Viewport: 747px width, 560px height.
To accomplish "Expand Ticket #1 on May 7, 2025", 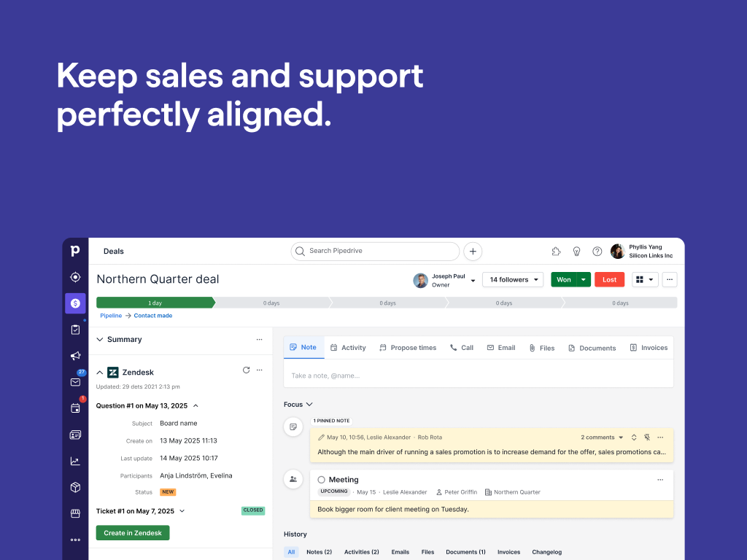I will [x=182, y=511].
